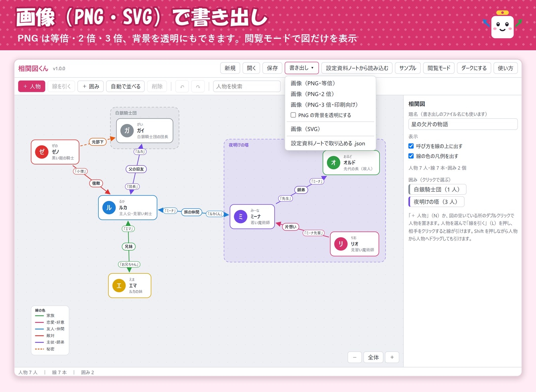Export 設定資料ノートで取り込める .json

click(330, 143)
